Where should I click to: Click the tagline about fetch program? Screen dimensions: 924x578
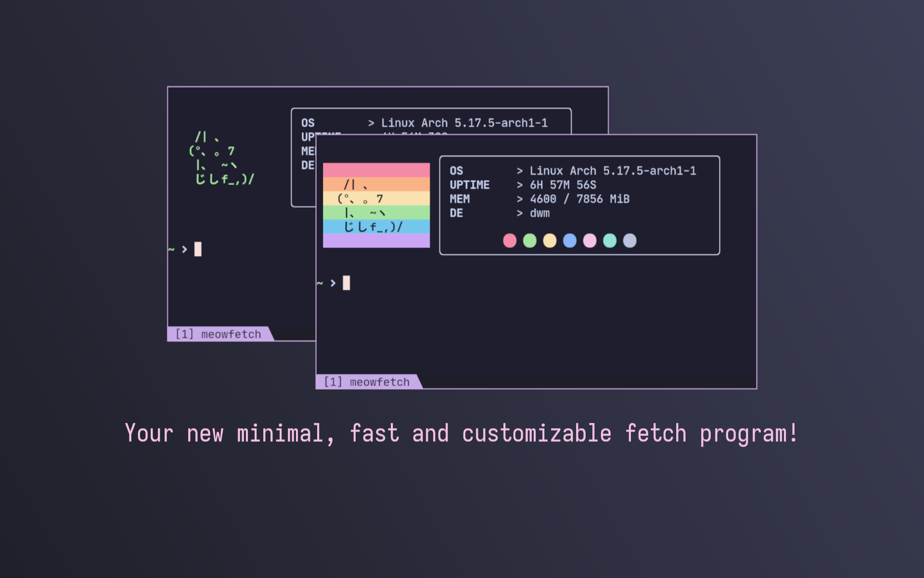(x=461, y=433)
